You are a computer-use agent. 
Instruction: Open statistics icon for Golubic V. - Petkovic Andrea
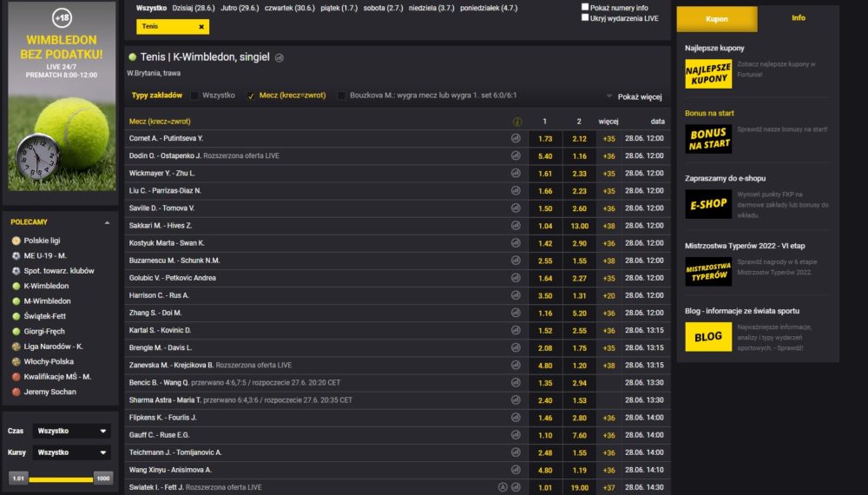coord(516,278)
